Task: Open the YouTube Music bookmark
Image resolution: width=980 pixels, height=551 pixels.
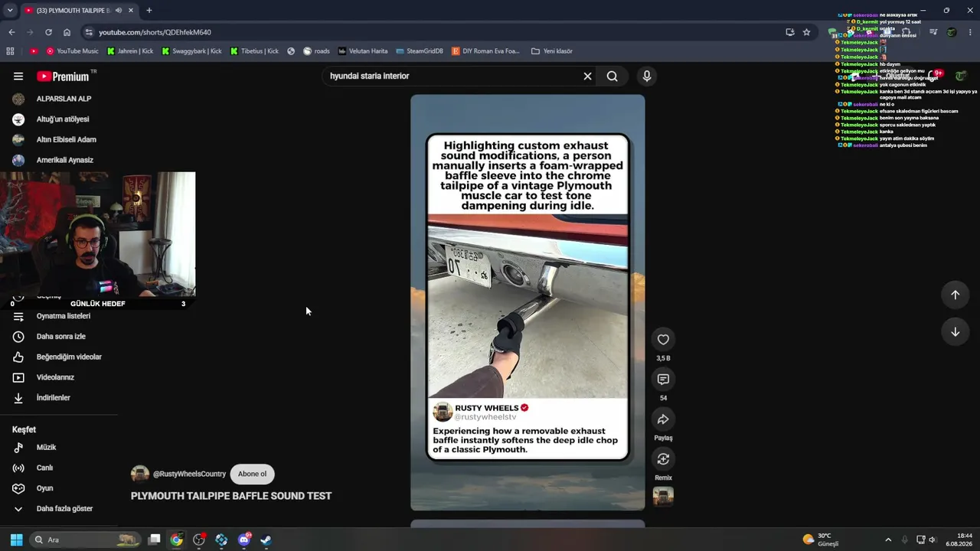Action: point(73,51)
